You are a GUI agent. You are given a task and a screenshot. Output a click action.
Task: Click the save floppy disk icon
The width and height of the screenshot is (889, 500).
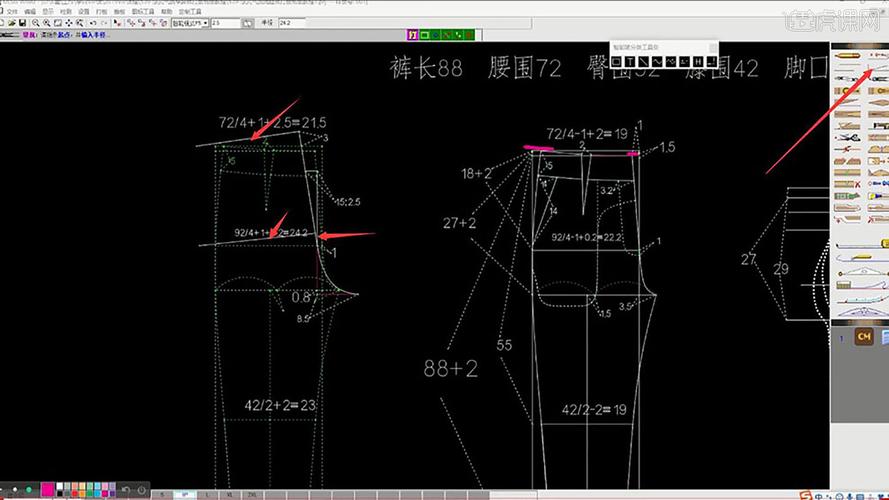coord(22,23)
